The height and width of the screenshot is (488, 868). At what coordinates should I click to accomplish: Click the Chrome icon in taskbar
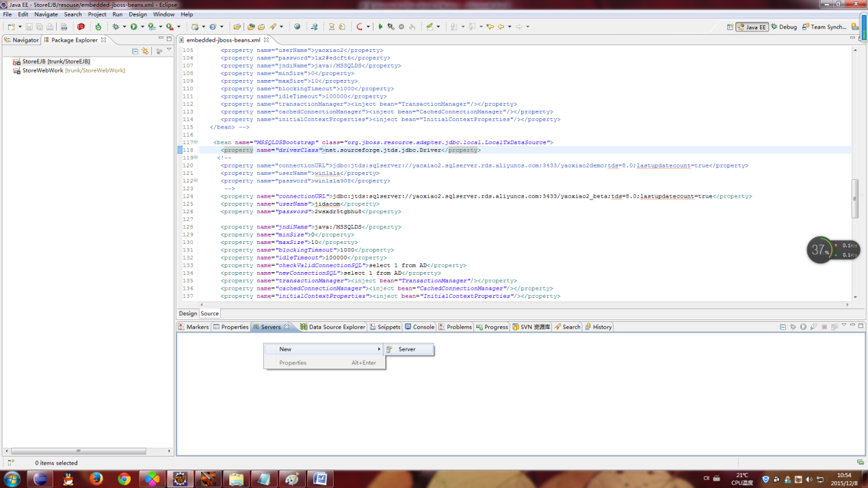pos(124,478)
